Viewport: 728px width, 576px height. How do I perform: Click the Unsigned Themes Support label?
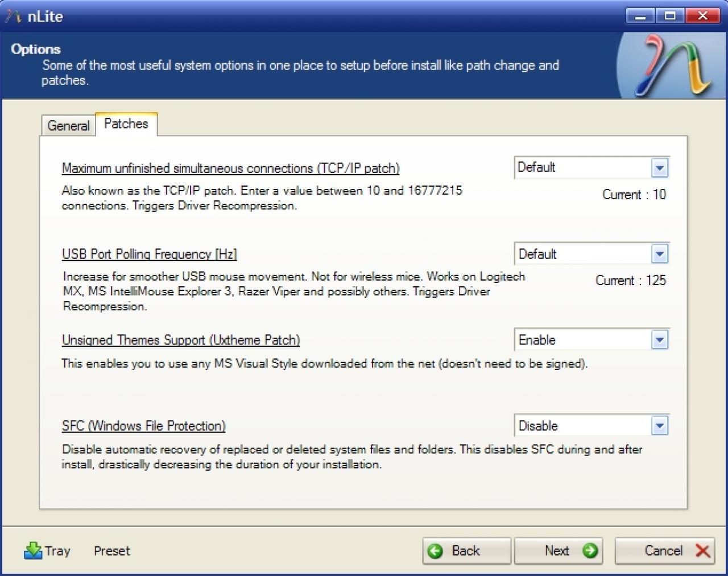click(x=180, y=340)
